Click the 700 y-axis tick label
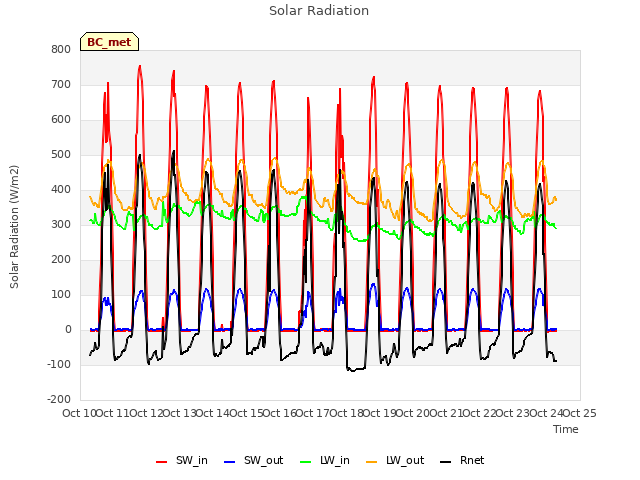640x480 pixels. (61, 84)
